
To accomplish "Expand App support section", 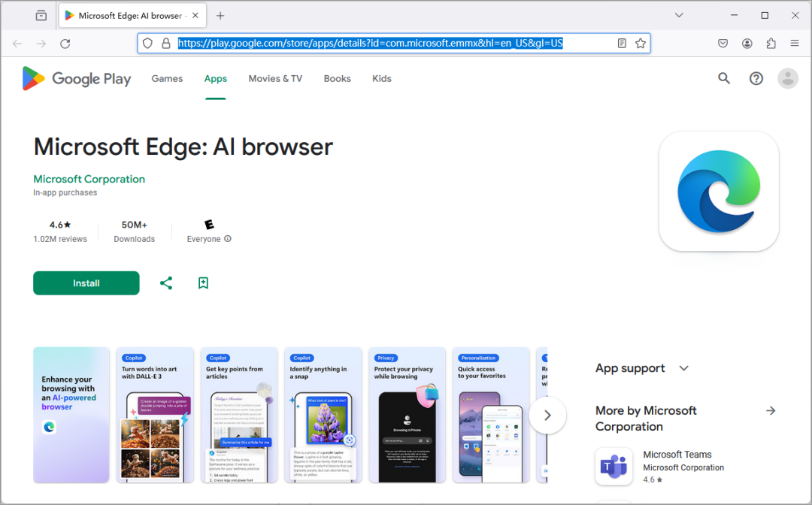I will [x=683, y=368].
